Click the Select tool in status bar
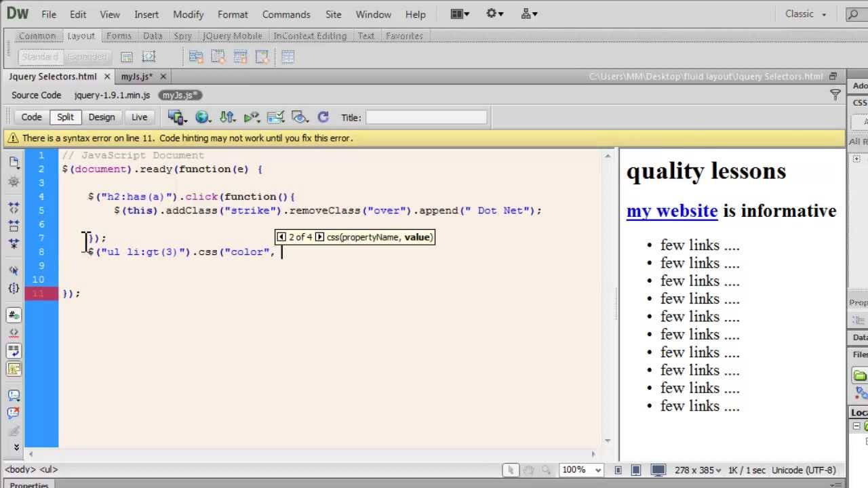Viewport: 868px width, 488px height. click(510, 470)
